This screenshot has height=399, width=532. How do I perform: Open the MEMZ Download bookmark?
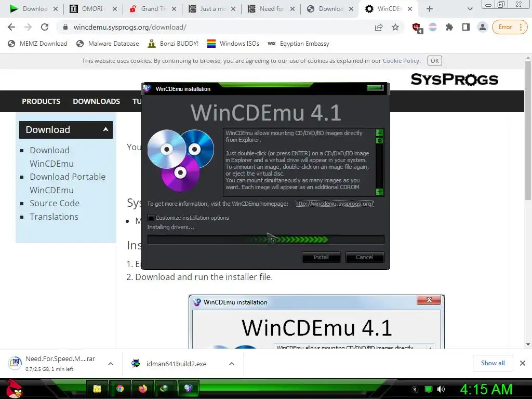click(x=37, y=44)
